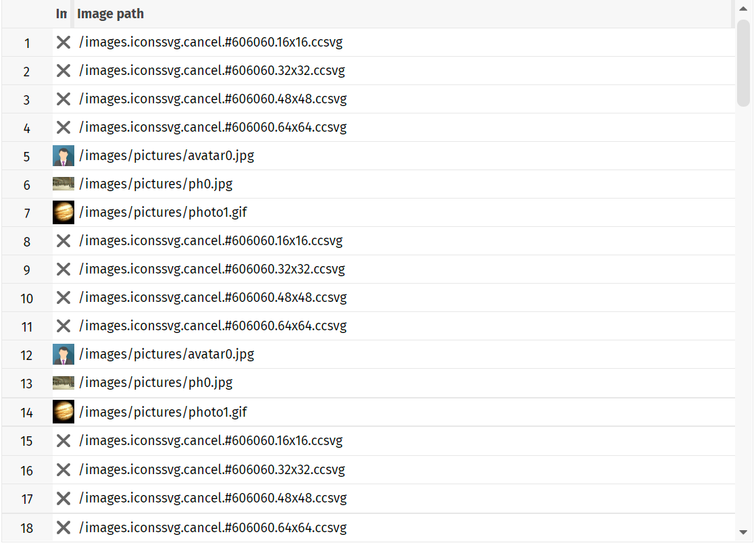The image size is (756, 543).
Task: Click the planet thumbnail in row 14
Action: (64, 411)
